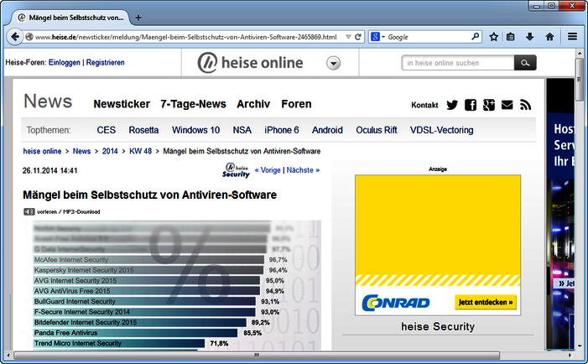This screenshot has height=364, width=588.
Task: Open the Firefox downloads arrow icon
Action: pos(530,37)
